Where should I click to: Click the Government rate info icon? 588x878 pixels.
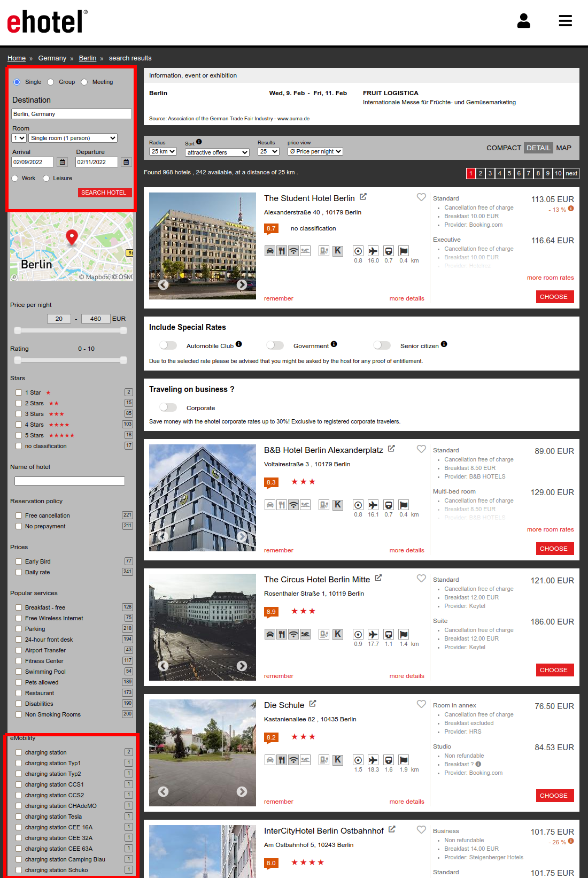(x=334, y=344)
